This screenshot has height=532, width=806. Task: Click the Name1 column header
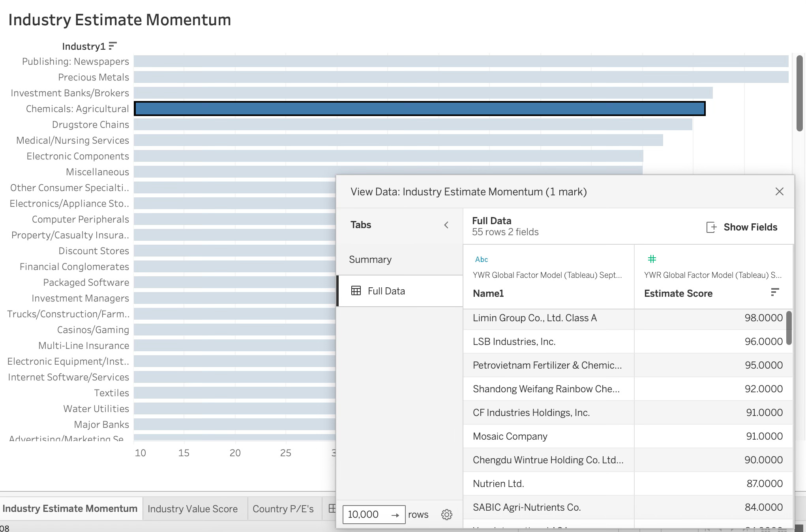pos(488,294)
